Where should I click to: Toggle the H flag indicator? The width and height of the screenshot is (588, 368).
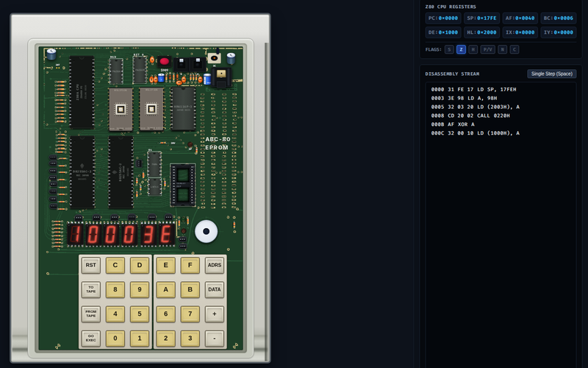(473, 49)
